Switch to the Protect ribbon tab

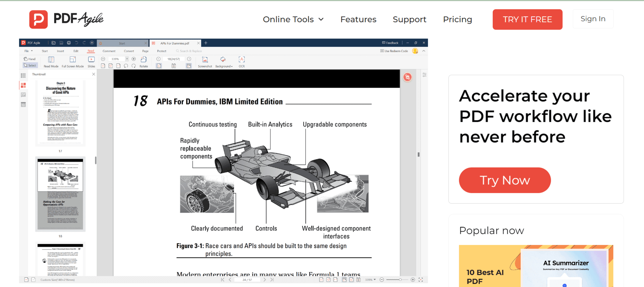click(162, 51)
